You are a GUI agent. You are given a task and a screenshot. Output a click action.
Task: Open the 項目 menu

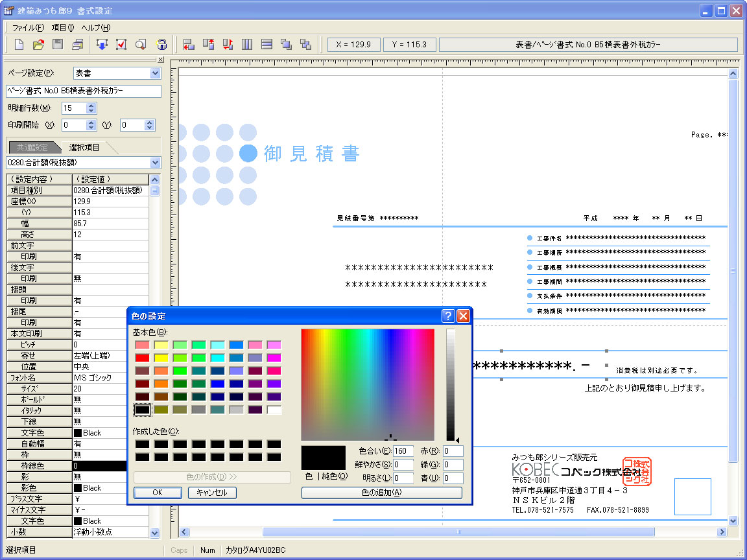pyautogui.click(x=63, y=28)
